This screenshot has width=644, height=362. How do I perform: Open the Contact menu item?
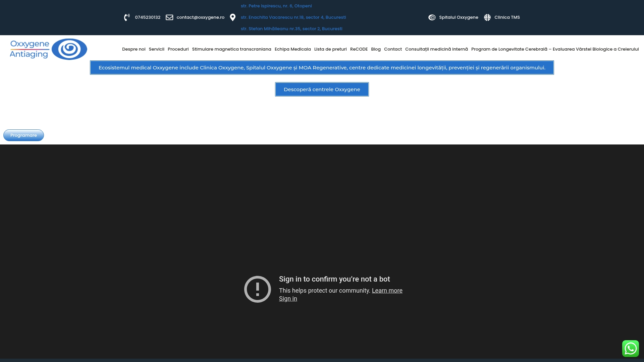click(393, 49)
